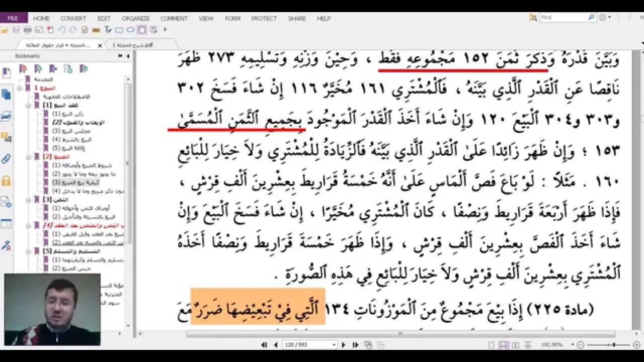
Task: Collapse the bookmark section labeled [1]
Action: (29, 106)
